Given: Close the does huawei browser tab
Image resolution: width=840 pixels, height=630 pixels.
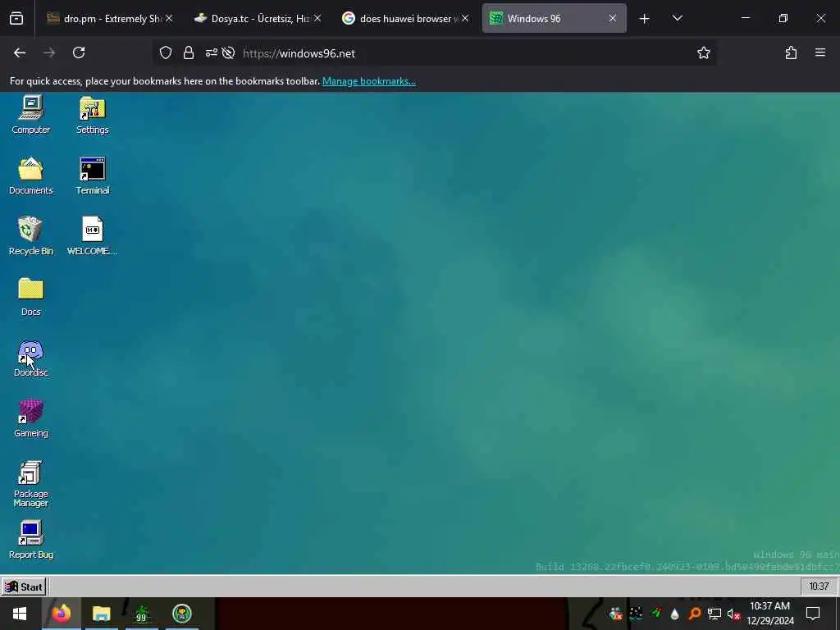Looking at the screenshot, I should [465, 18].
